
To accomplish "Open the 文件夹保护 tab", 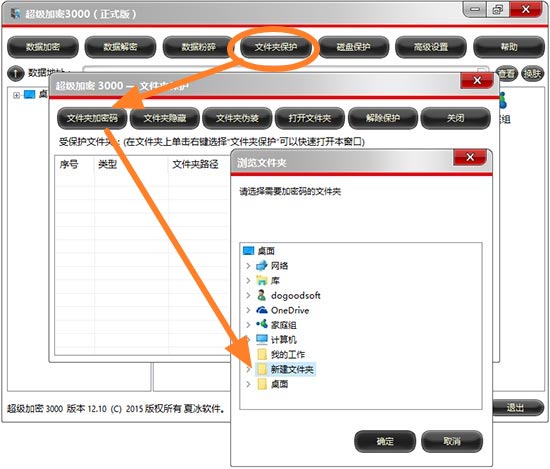I will tap(276, 47).
